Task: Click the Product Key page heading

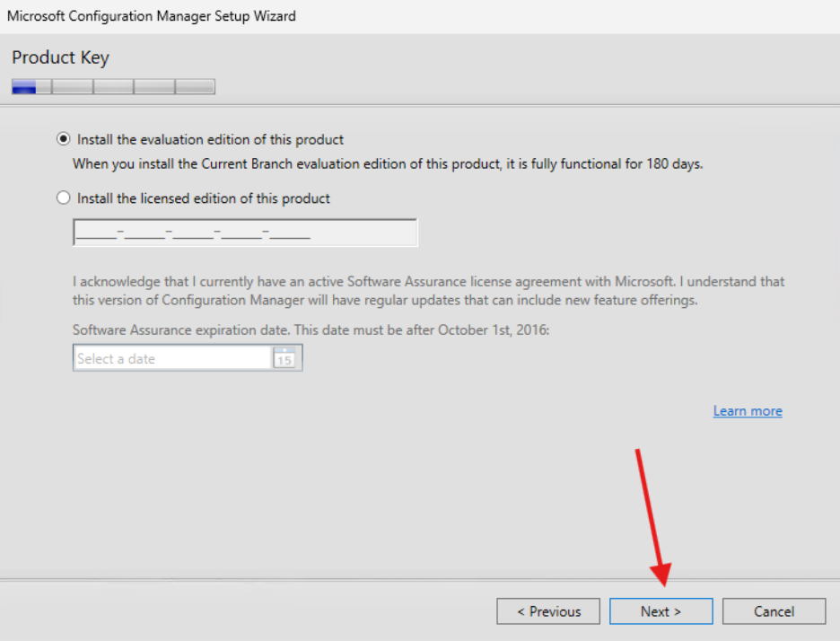Action: (60, 57)
